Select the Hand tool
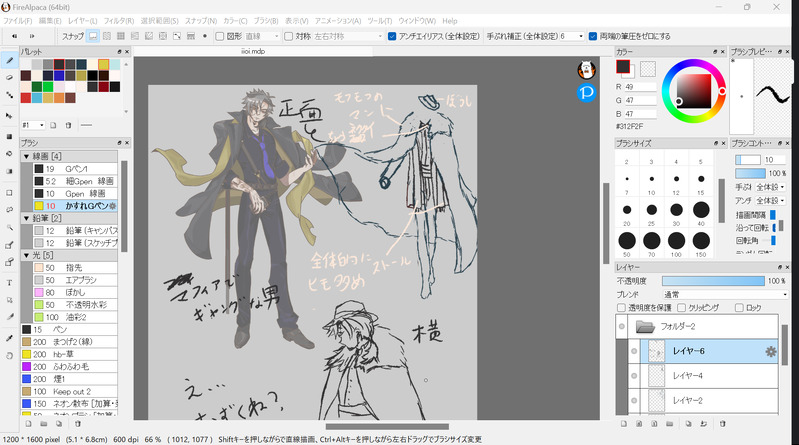 coord(9,355)
